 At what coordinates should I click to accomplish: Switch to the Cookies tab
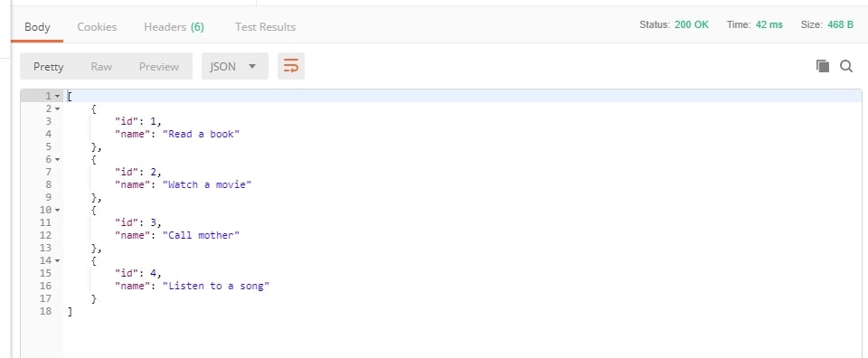click(97, 26)
